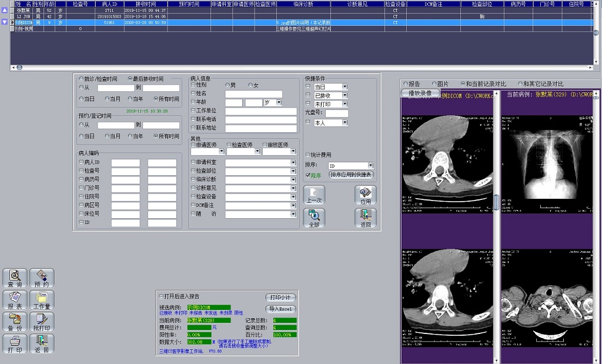Click the 查询 (Query) icon button
Viewport: 602px width, 364px height.
(15, 278)
